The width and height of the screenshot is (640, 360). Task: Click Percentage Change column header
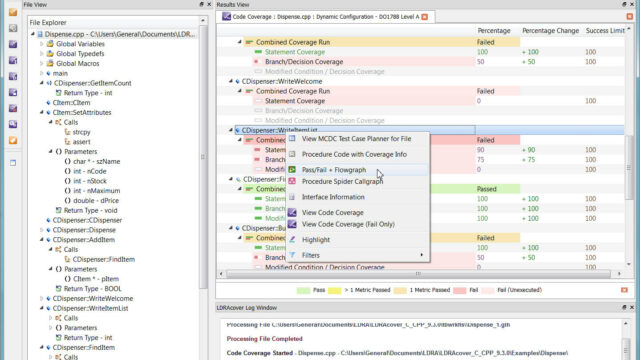[x=551, y=31]
